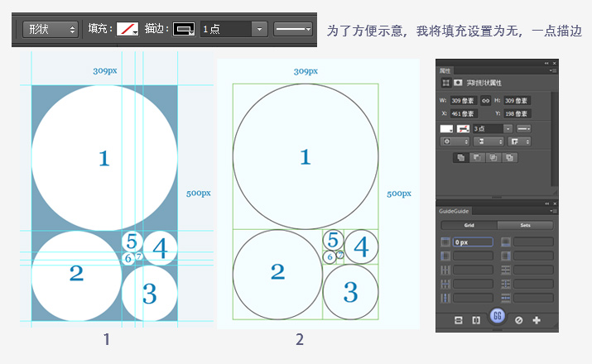This screenshot has height=364, width=592.
Task: Click the horizontal midpoint guide icon
Action: [458, 319]
